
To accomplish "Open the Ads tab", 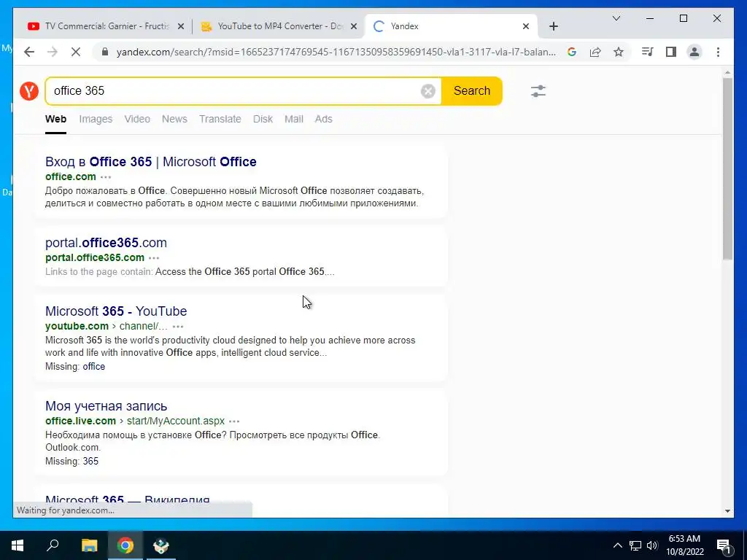I will [x=323, y=119].
